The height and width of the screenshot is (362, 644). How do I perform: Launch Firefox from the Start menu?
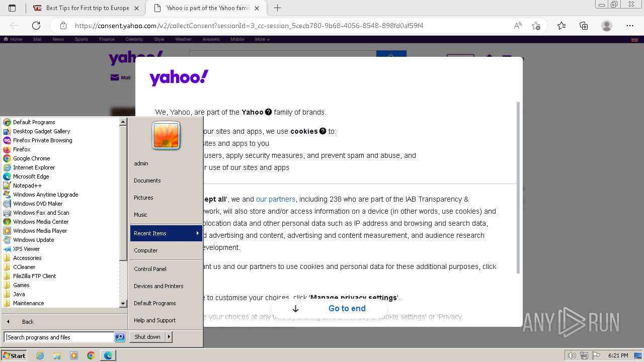pyautogui.click(x=22, y=149)
